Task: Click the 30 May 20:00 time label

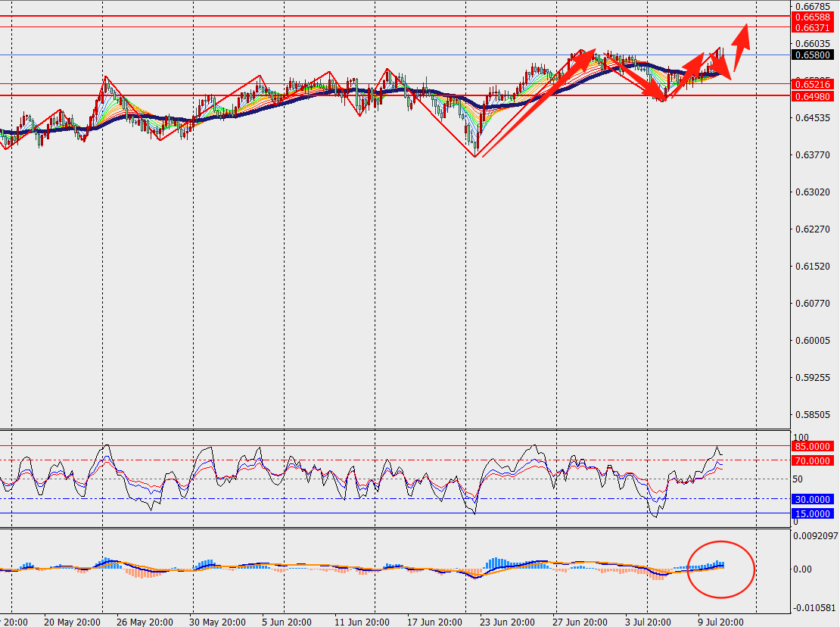Action: point(217,622)
